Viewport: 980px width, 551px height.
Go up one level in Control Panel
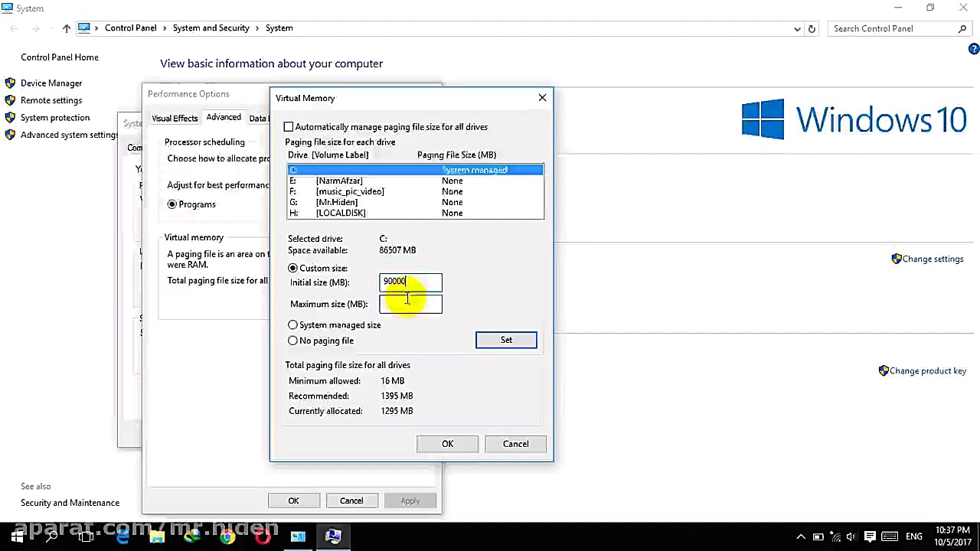click(x=67, y=28)
